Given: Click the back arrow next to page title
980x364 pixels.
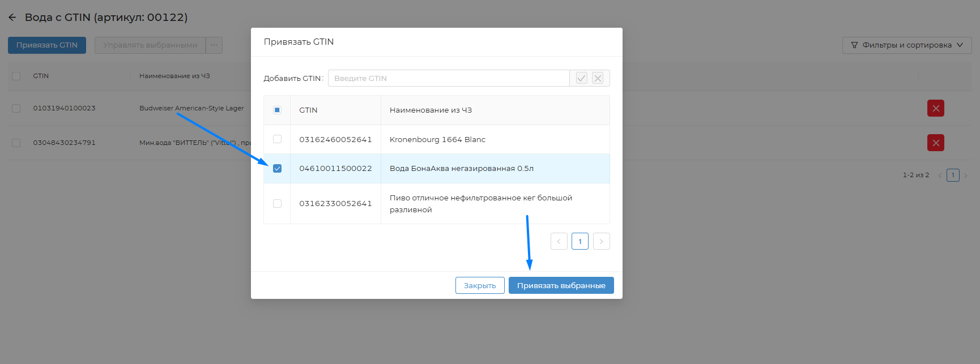Looking at the screenshot, I should pyautogui.click(x=12, y=18).
